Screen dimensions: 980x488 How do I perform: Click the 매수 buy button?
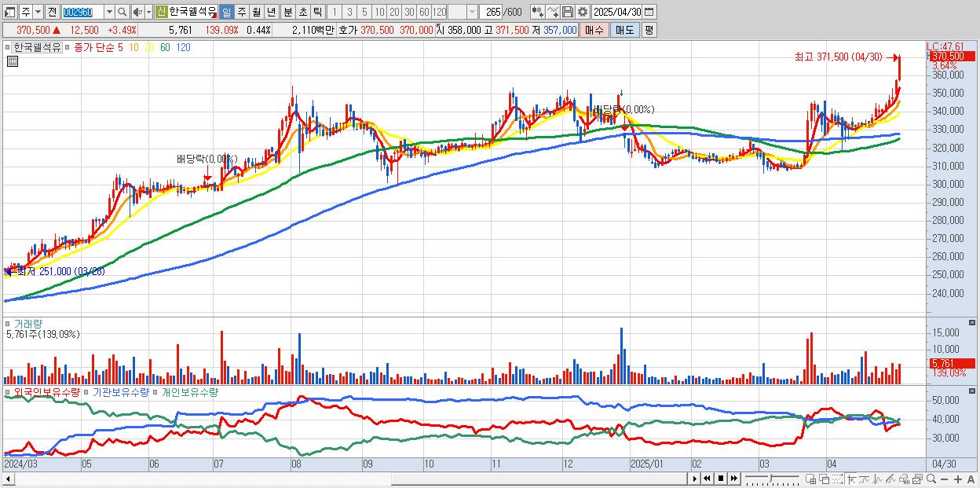(x=594, y=30)
